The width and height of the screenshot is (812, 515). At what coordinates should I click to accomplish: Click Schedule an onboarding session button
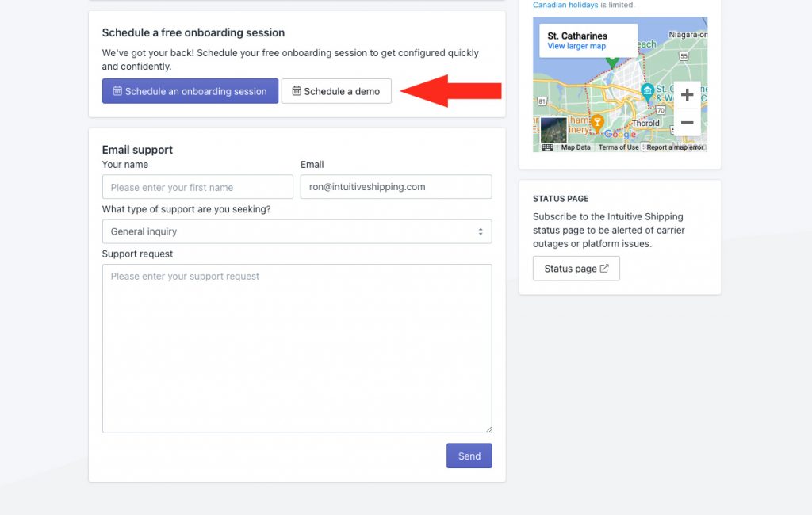pos(190,91)
